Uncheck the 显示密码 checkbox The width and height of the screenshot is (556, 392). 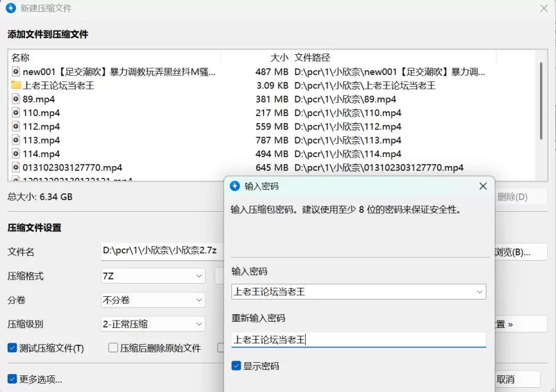pyautogui.click(x=237, y=366)
